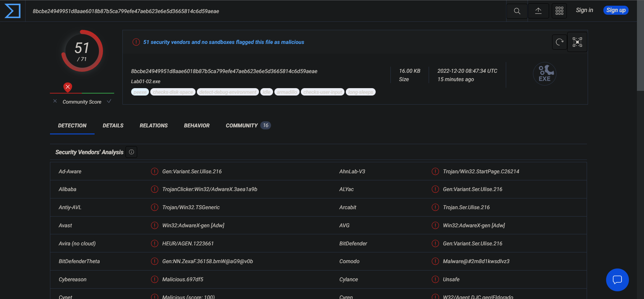Click the detect-debug-environment tag

[x=228, y=92]
